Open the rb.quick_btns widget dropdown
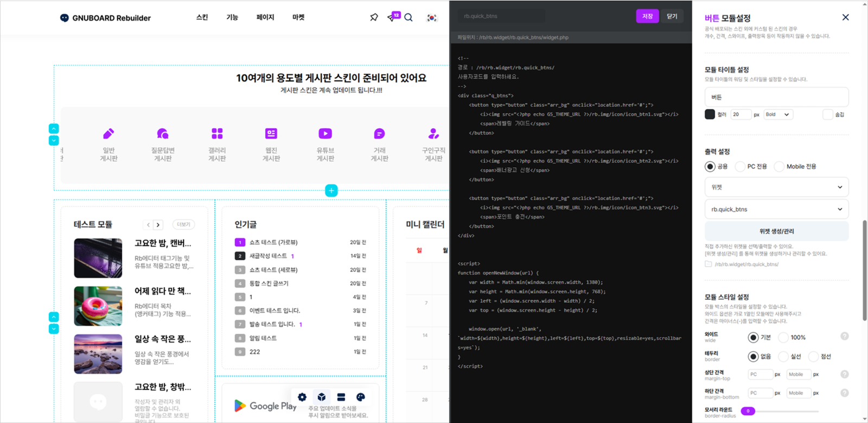Image resolution: width=868 pixels, height=423 pixels. (x=776, y=209)
